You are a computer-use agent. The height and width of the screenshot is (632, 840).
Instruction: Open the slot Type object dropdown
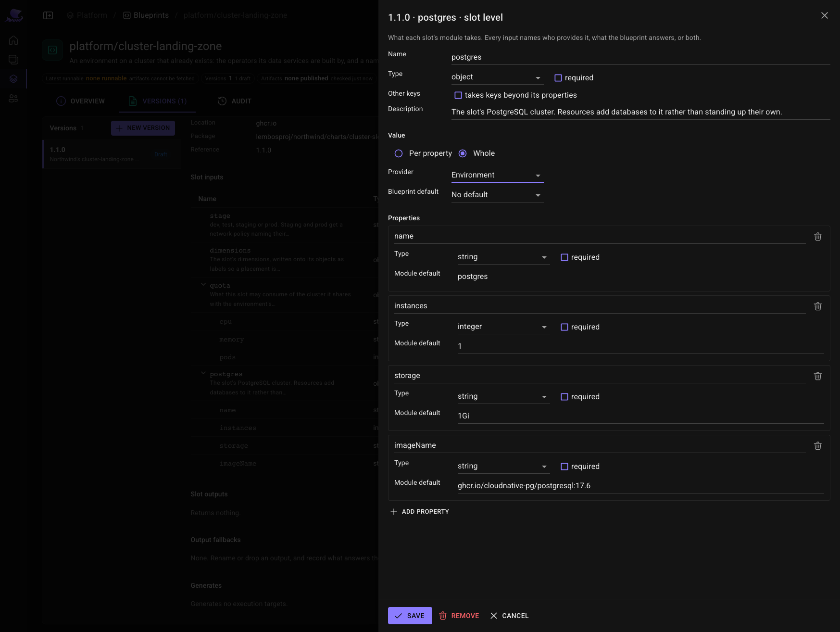pos(497,77)
